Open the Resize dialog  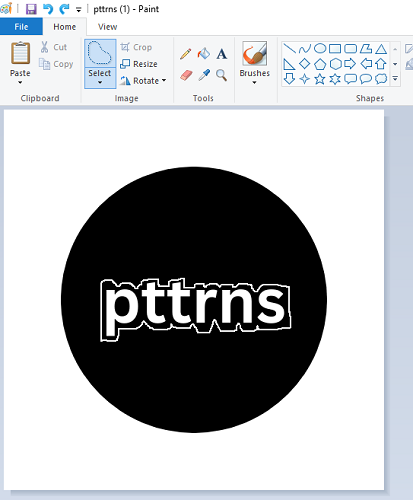coord(139,64)
